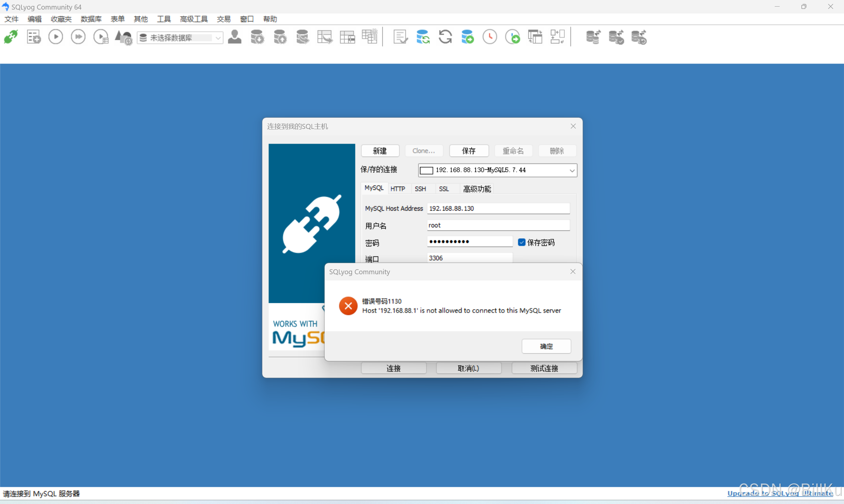Click the shapes-with-refresh toolbar icon
This screenshot has height=504, width=844.
tap(123, 37)
